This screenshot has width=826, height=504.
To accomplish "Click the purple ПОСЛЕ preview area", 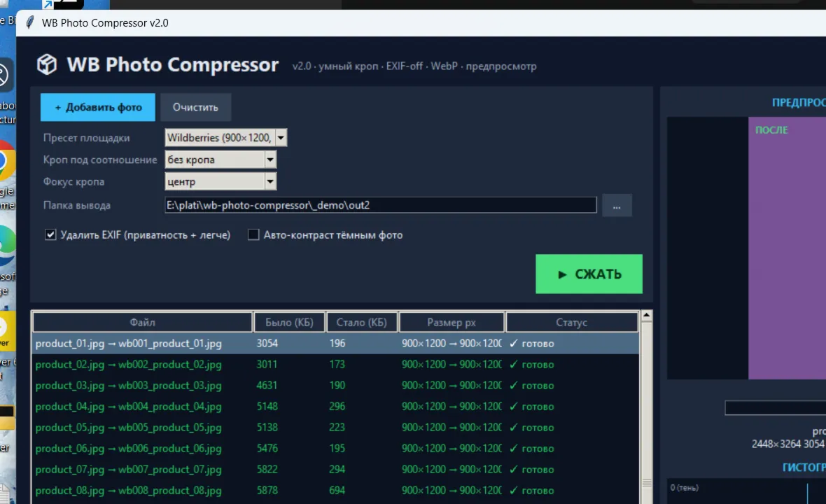I will (787, 248).
